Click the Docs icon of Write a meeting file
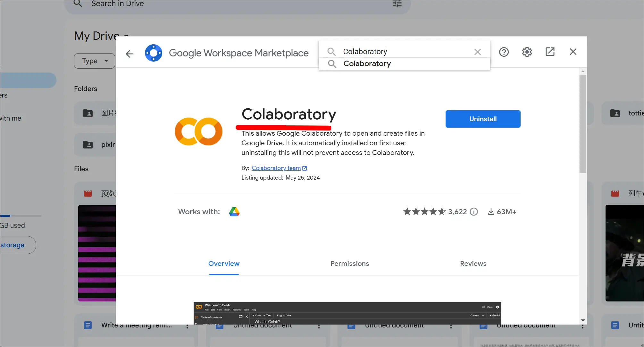 (x=88, y=326)
